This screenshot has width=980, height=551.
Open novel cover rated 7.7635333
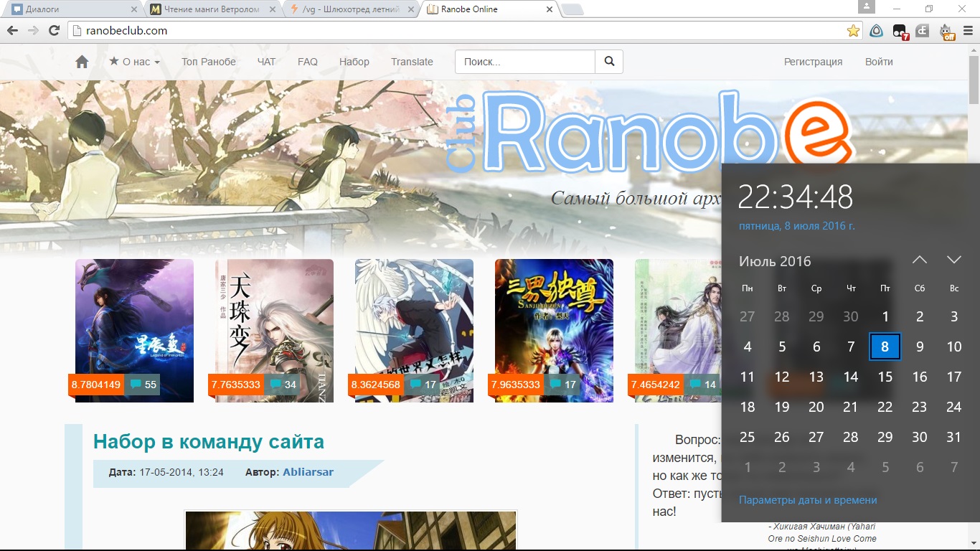(274, 330)
